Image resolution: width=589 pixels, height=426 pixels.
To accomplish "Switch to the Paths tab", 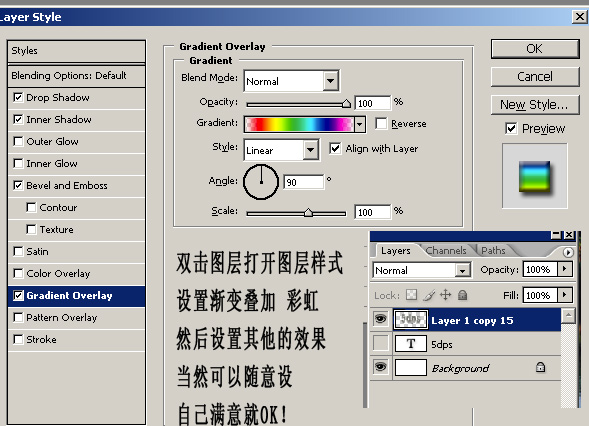I will tap(493, 251).
